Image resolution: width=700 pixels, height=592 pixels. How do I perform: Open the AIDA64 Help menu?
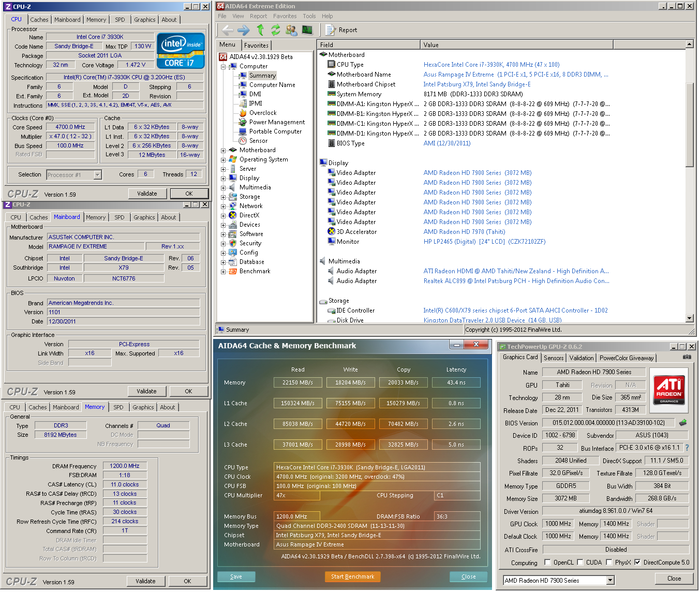click(327, 16)
